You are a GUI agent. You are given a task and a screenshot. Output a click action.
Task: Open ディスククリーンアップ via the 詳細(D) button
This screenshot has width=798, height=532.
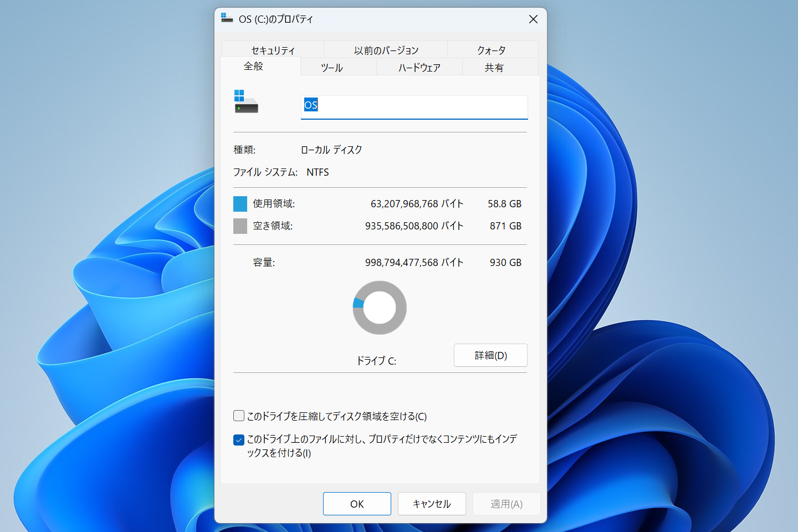[490, 355]
